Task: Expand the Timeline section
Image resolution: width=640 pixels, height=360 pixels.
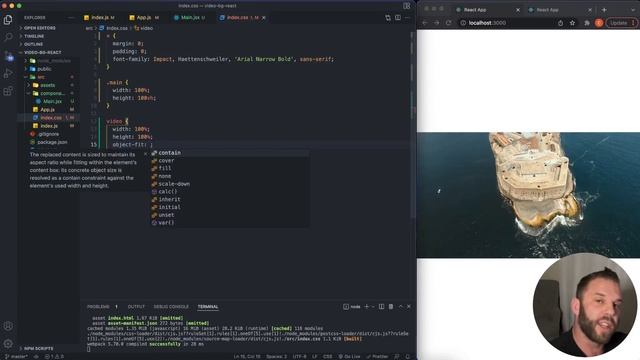Action: [34, 36]
